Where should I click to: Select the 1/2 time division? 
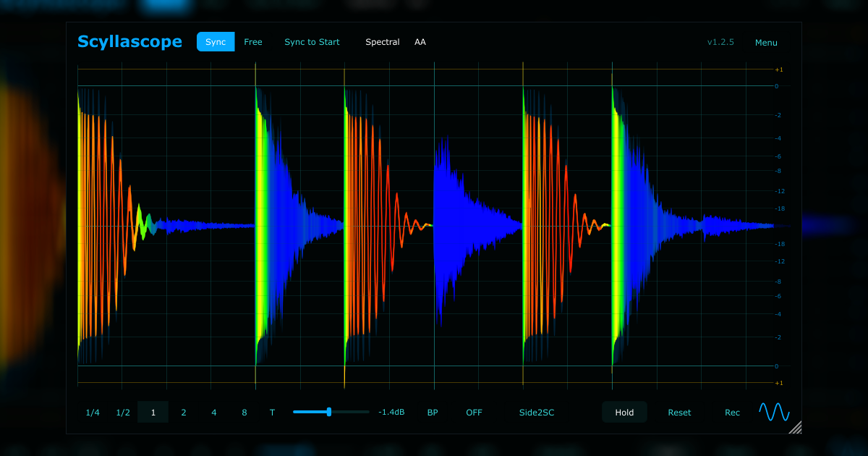tap(122, 412)
